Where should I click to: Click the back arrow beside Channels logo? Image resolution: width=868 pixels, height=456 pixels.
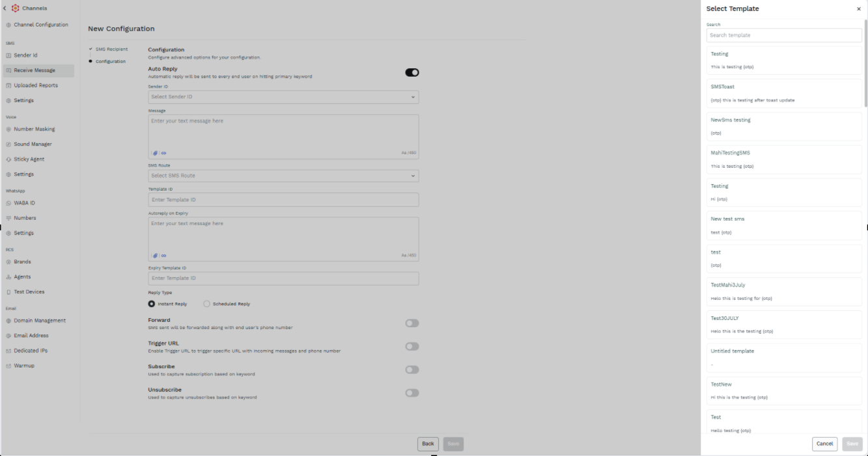coord(5,8)
